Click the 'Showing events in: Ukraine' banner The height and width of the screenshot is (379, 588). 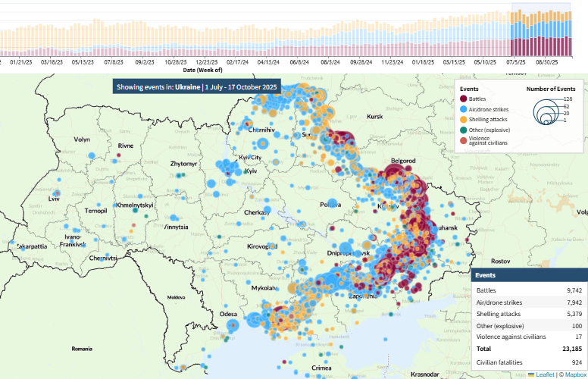click(197, 87)
